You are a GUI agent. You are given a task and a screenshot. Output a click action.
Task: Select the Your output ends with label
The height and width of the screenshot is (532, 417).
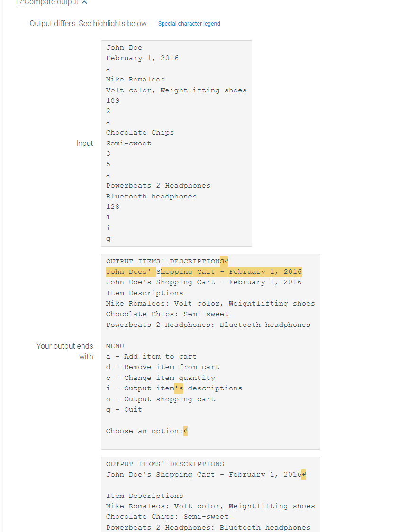click(x=65, y=351)
